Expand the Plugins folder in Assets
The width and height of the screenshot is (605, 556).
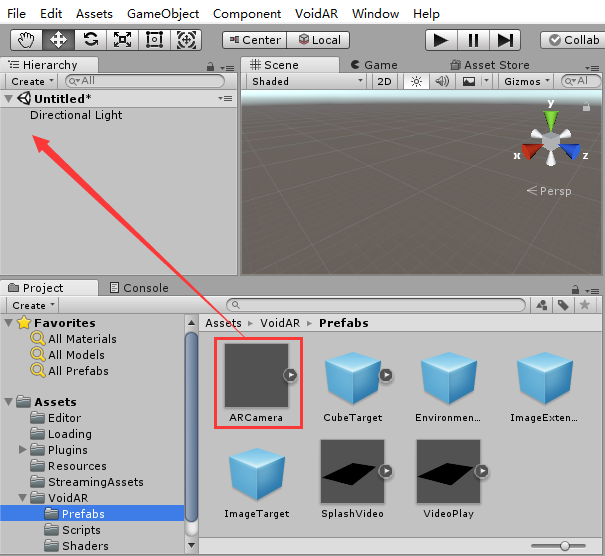pos(23,450)
